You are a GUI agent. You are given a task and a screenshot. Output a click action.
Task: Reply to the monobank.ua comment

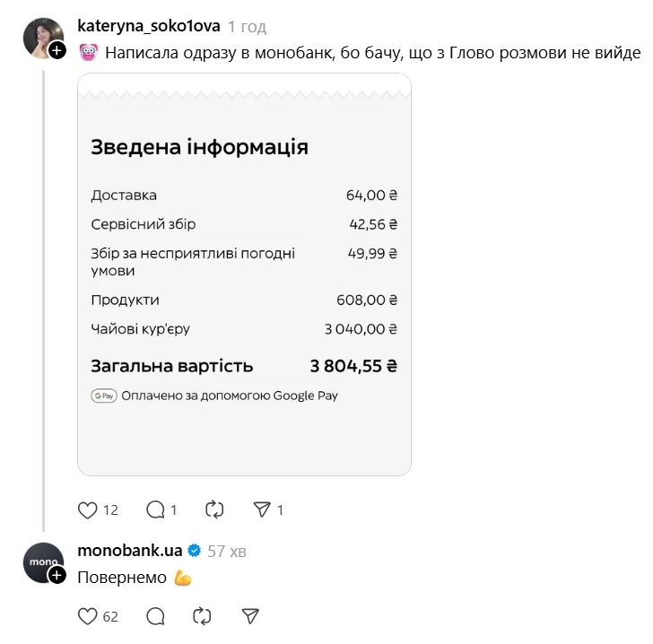coord(155,616)
